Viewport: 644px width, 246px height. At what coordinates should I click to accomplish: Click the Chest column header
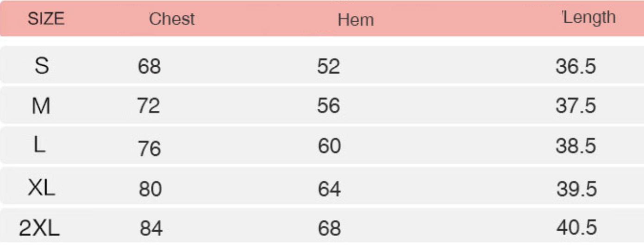[x=172, y=19]
